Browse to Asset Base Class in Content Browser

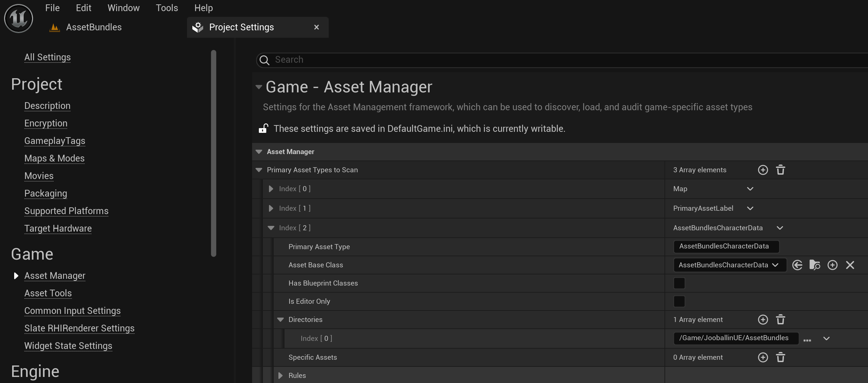point(815,265)
